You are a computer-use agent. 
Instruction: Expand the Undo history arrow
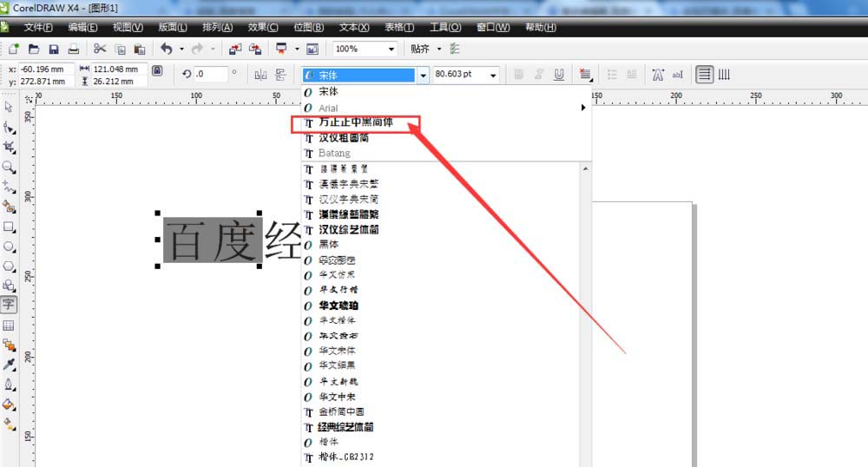pos(181,49)
